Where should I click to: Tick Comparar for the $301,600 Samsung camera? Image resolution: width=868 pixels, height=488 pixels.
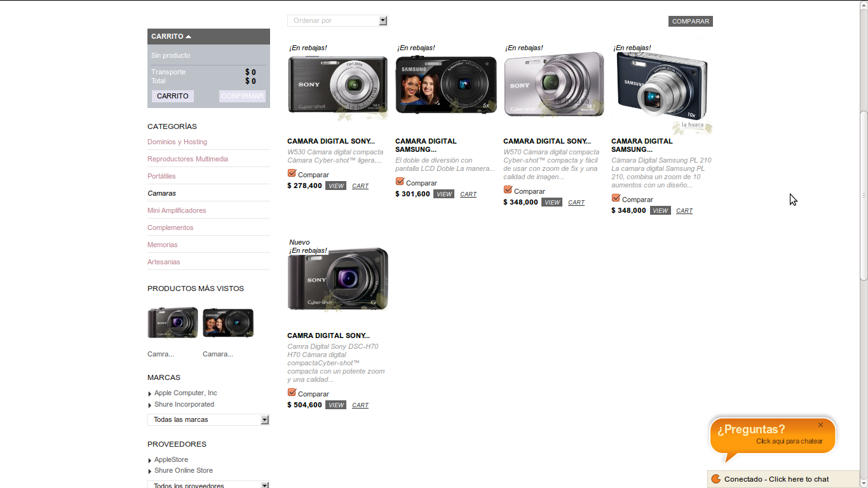click(x=400, y=182)
